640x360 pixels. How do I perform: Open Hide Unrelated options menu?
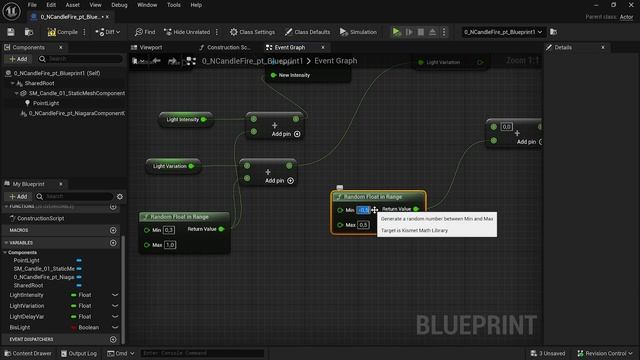click(217, 32)
